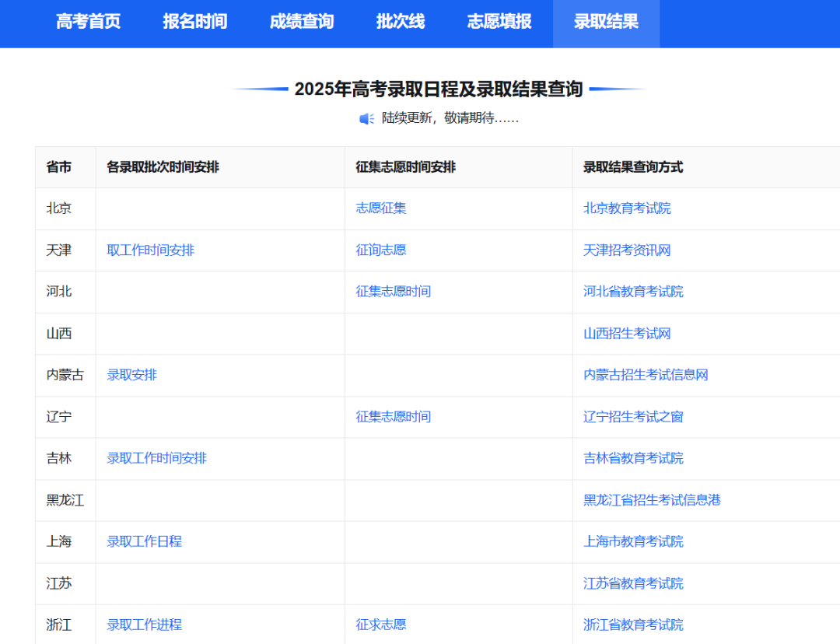
Task: Switch to the 报名时间 tab
Action: click(194, 22)
